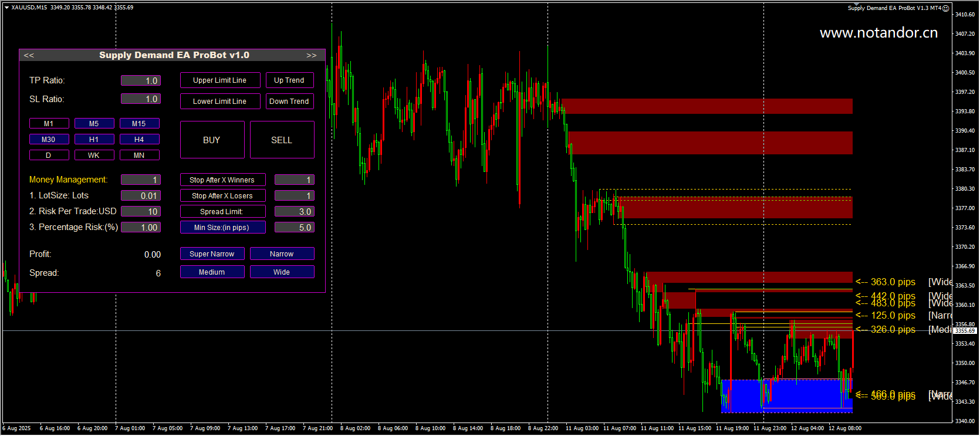This screenshot has height=436, width=980.
Task: Open the XAUUSD,M15 chart dropdown triangle
Action: tap(6, 8)
